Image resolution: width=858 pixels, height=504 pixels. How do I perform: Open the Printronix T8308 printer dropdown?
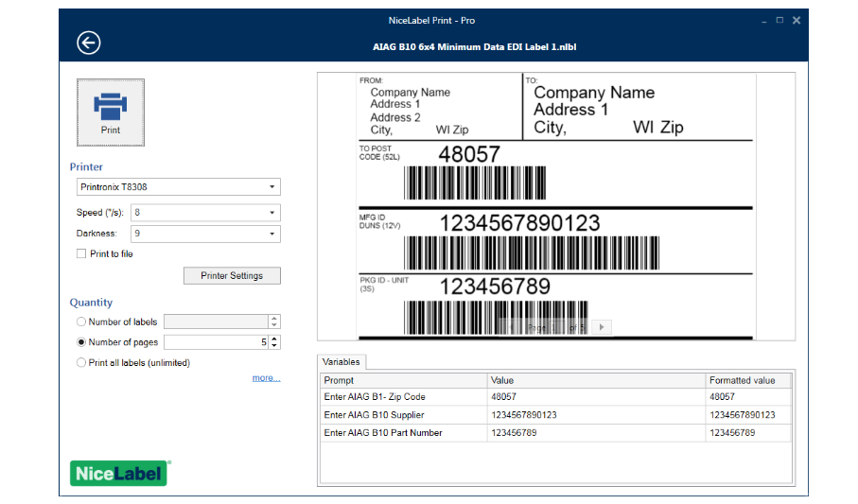coord(179,187)
